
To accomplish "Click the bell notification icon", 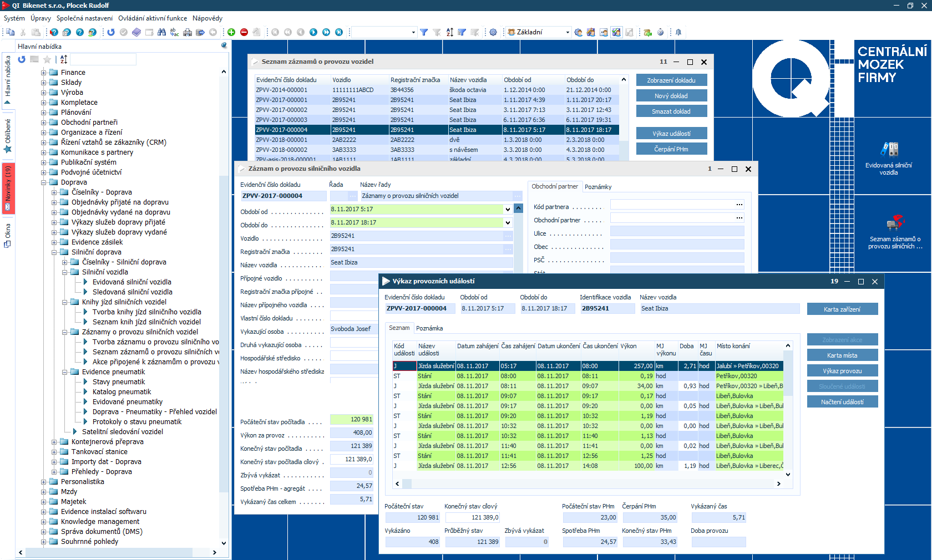I will pos(678,32).
